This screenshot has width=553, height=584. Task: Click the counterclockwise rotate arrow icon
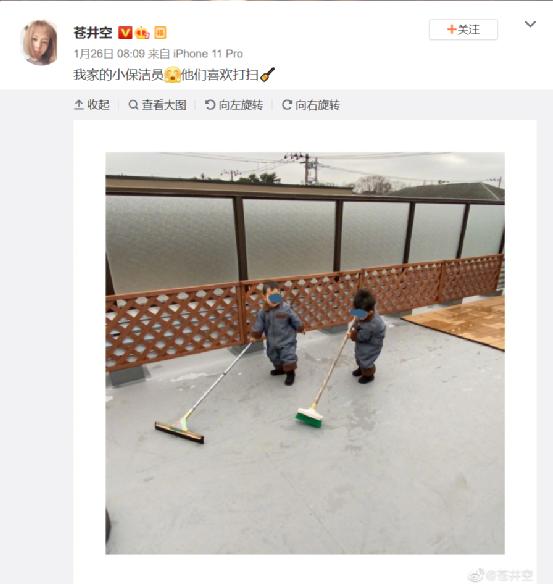coord(210,105)
